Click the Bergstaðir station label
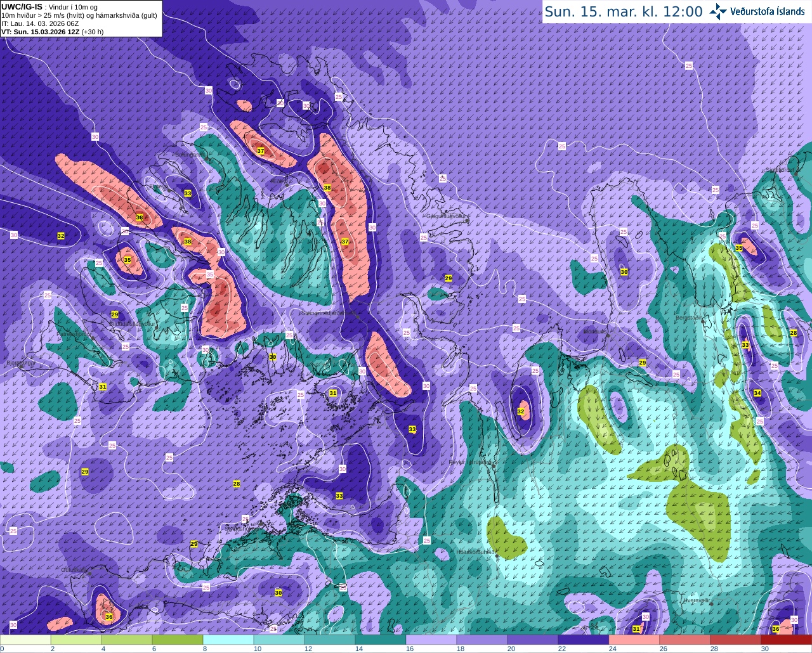This screenshot has height=653, width=812. [690, 318]
